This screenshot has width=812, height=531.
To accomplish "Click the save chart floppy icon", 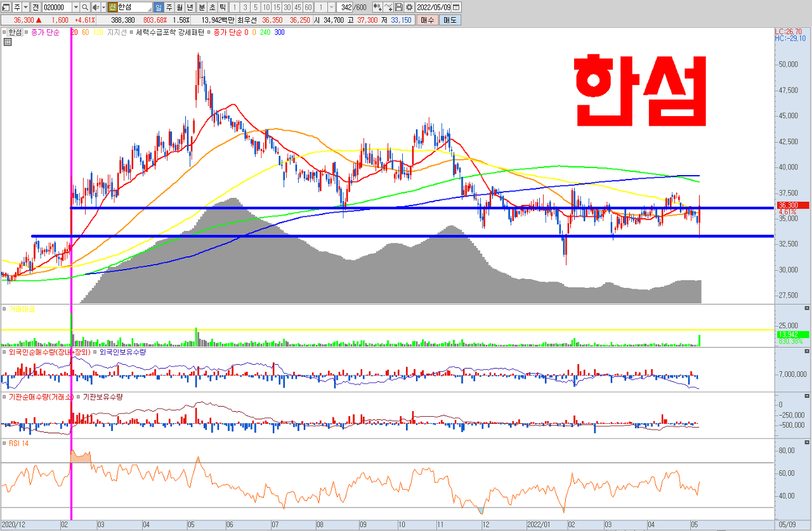I will click(398, 7).
